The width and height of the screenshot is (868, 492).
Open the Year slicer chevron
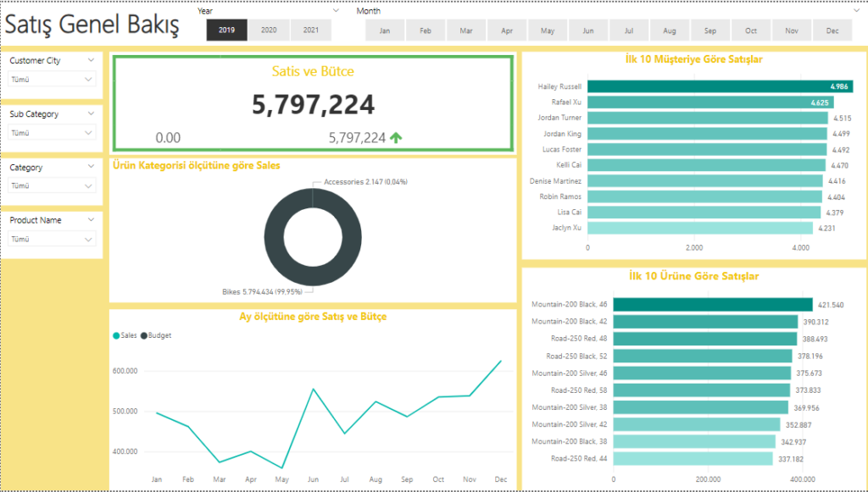(337, 12)
